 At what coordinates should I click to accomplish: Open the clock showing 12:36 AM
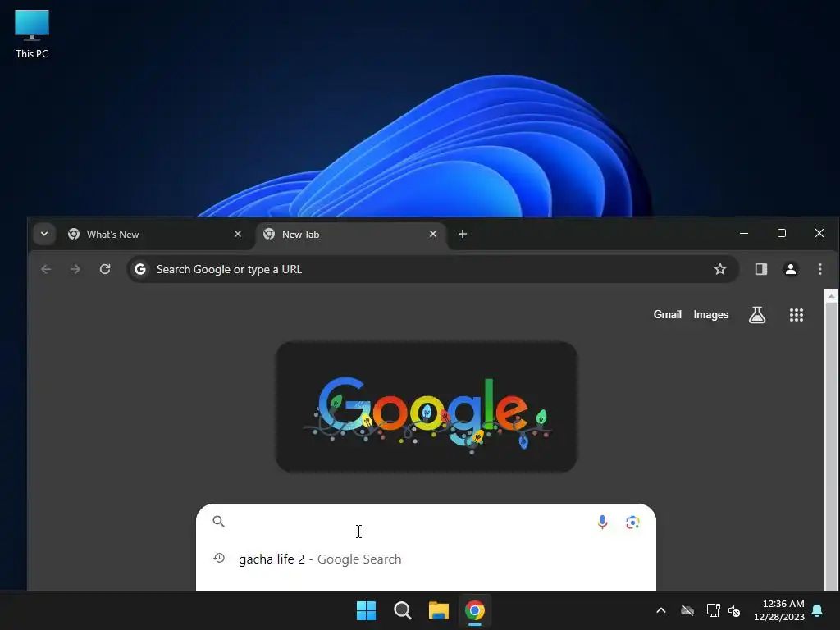point(779,610)
